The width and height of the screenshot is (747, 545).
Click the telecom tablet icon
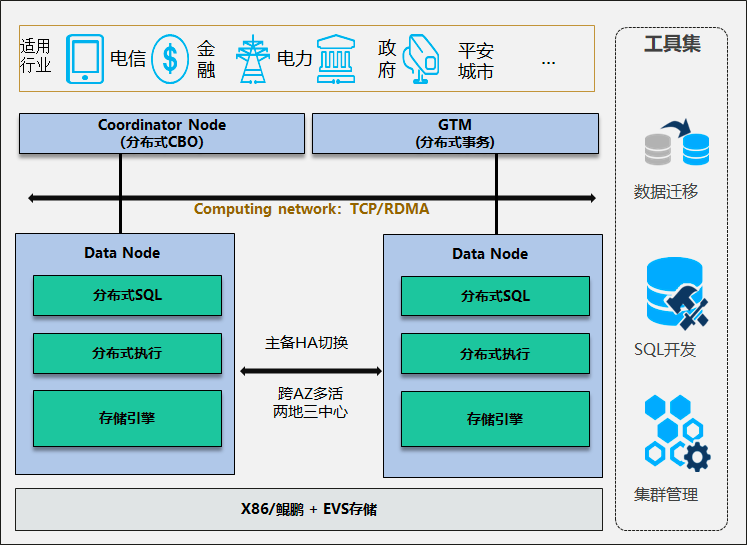coord(85,59)
